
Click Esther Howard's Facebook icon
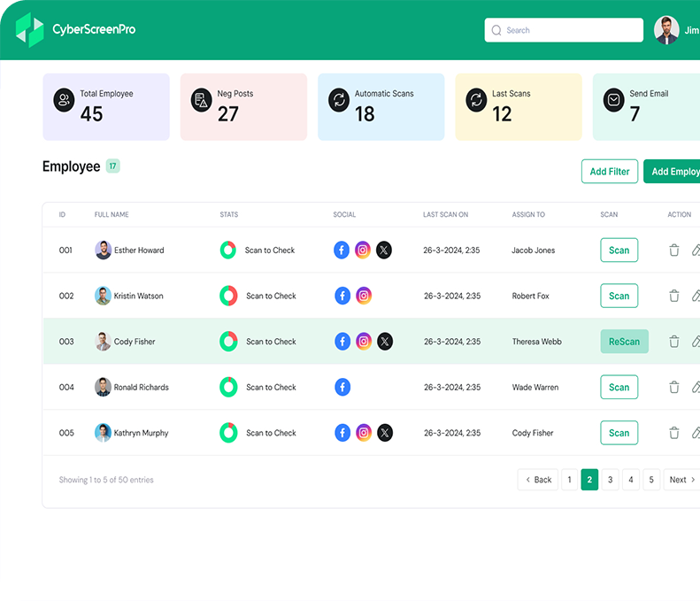342,250
